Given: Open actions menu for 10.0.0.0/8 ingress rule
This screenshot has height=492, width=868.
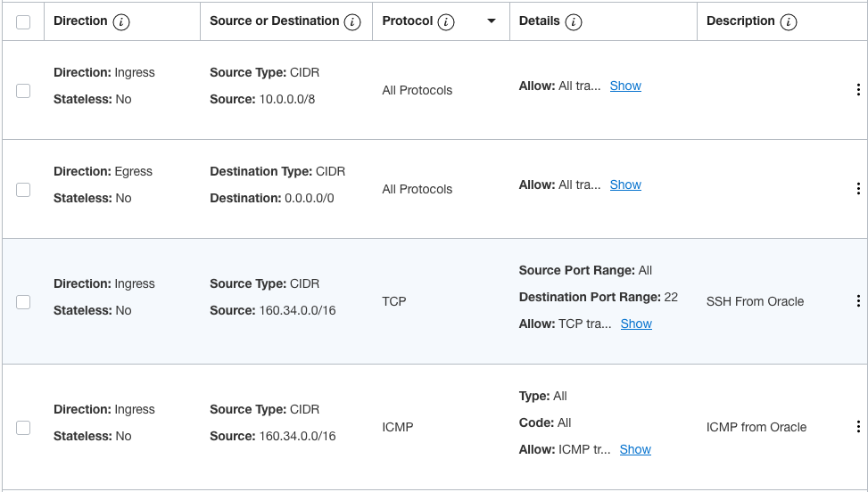Looking at the screenshot, I should point(858,90).
